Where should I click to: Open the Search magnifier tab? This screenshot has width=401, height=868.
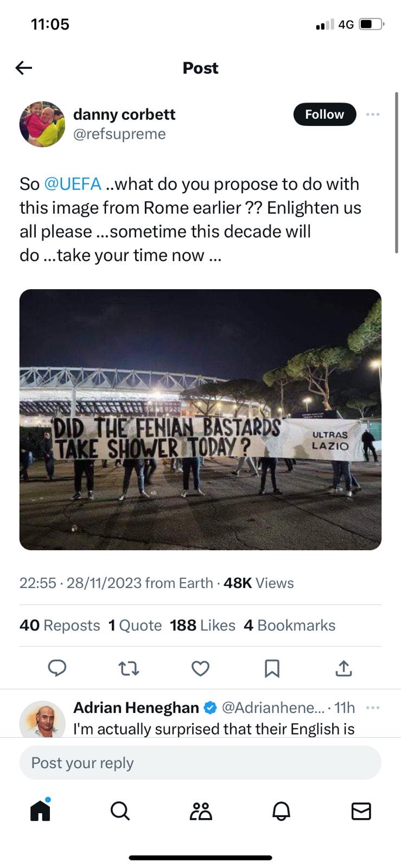pyautogui.click(x=120, y=811)
